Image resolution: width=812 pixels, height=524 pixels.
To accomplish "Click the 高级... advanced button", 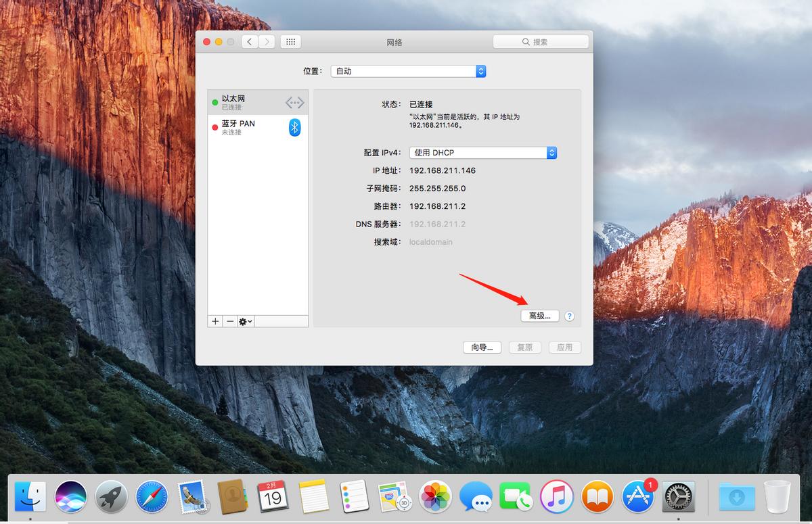I will click(x=540, y=316).
